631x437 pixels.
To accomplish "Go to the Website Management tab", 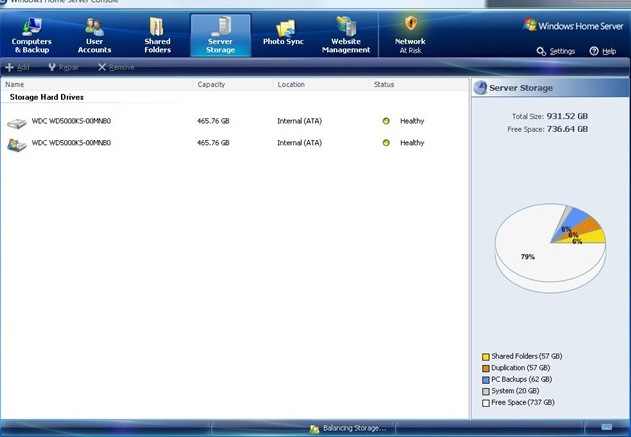I will (x=346, y=36).
